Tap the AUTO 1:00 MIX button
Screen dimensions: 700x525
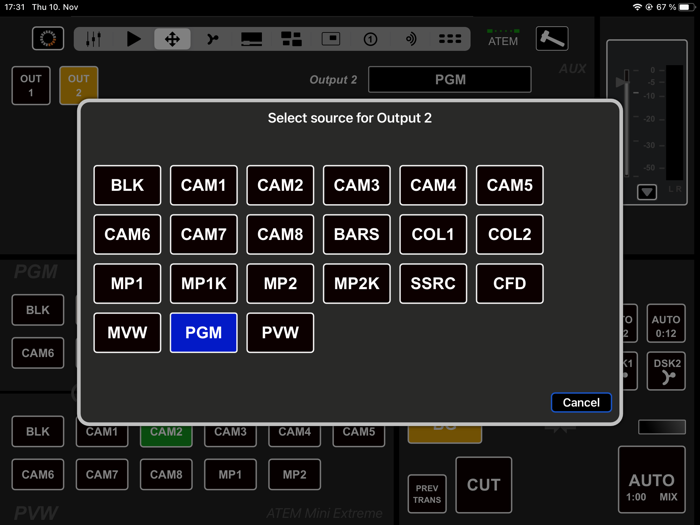pos(652,479)
